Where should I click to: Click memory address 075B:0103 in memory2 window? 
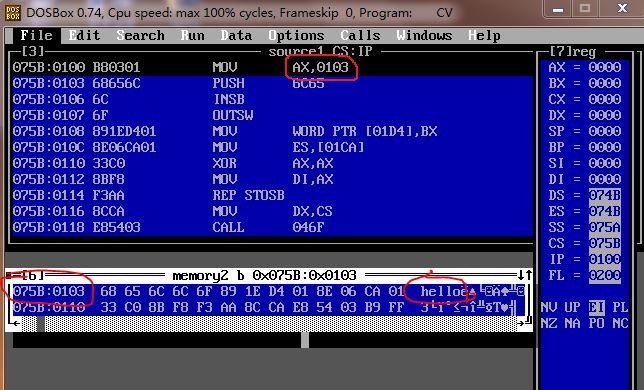(49, 291)
